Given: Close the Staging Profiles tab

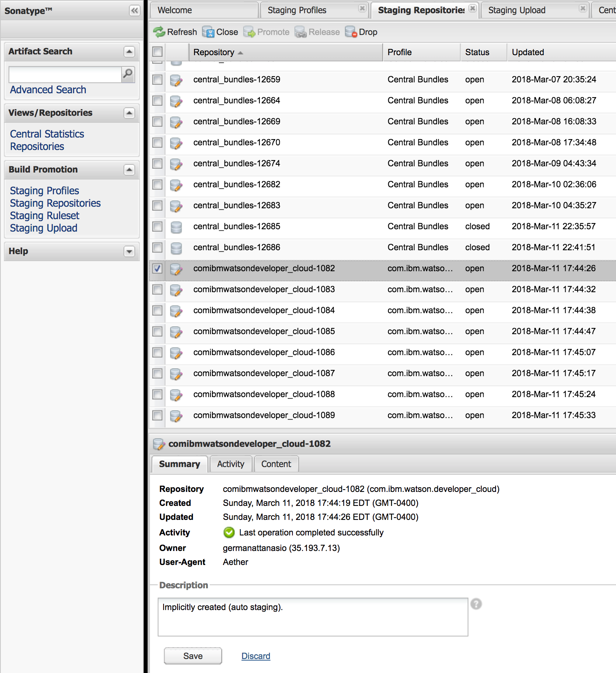Looking at the screenshot, I should click(362, 8).
